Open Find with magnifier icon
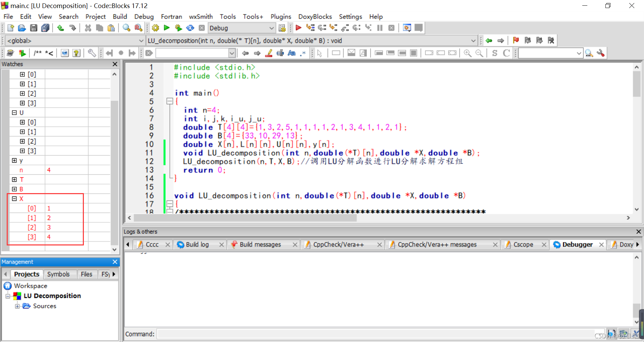The height and width of the screenshot is (342, 644). coord(126,28)
